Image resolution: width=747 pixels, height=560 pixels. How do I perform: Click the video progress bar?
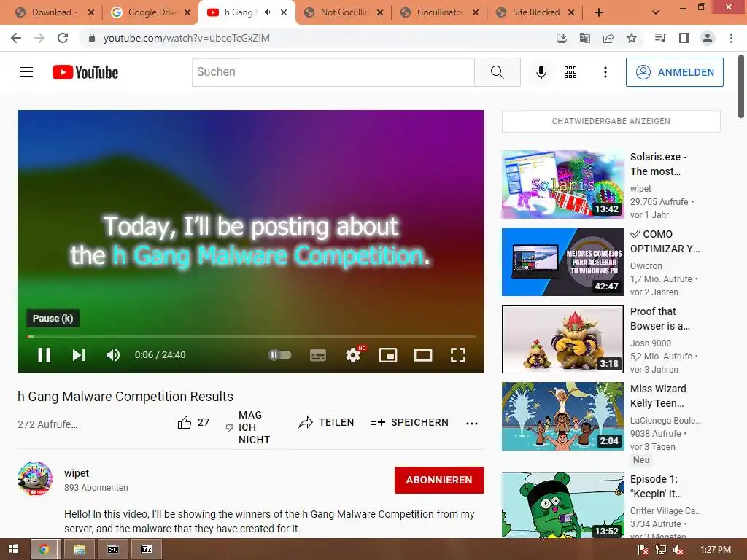pos(251,336)
